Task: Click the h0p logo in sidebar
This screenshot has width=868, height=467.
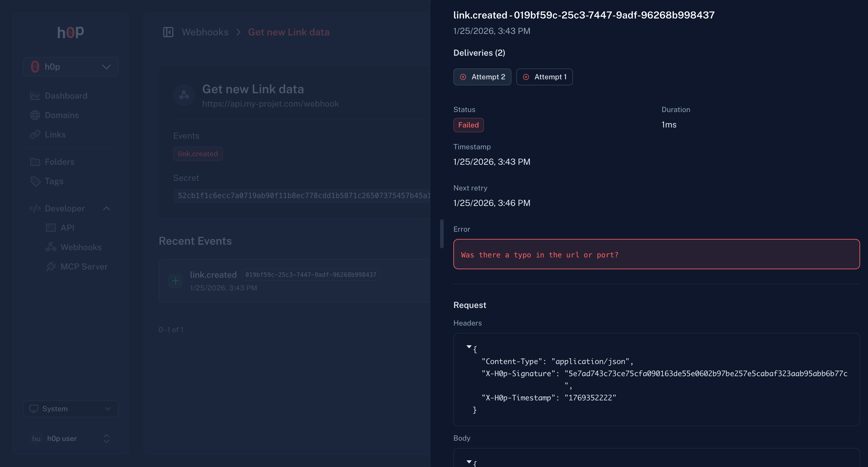Action: [x=71, y=33]
